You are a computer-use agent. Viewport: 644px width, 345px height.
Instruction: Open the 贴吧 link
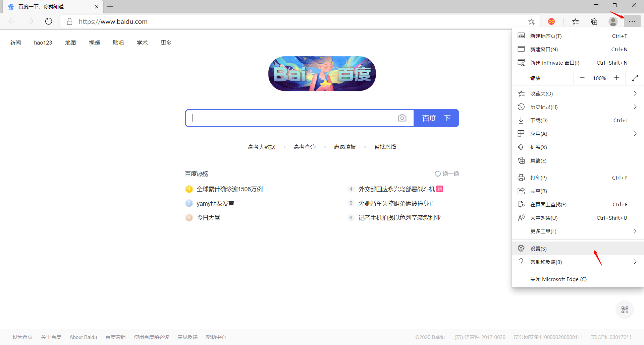(x=118, y=43)
